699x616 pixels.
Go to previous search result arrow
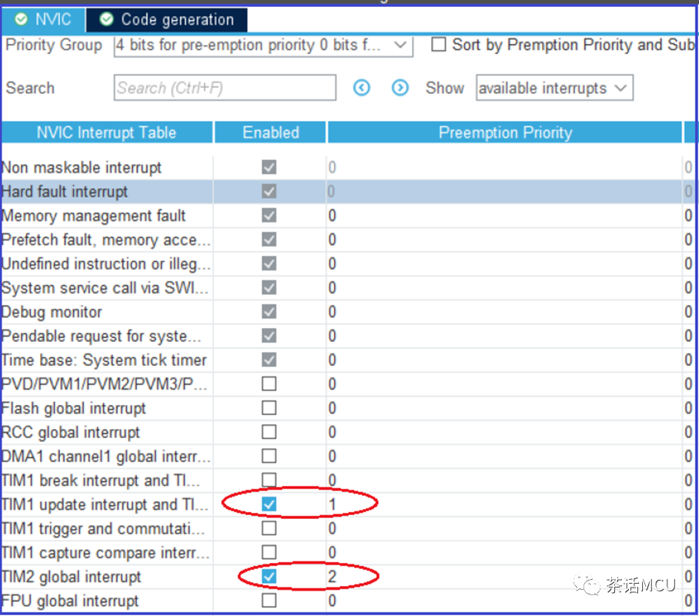click(x=362, y=88)
